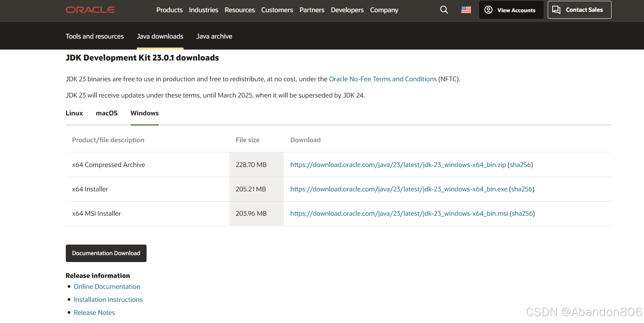Open sha256 link for x64 Installer exe
The width and height of the screenshot is (644, 323).
point(522,189)
